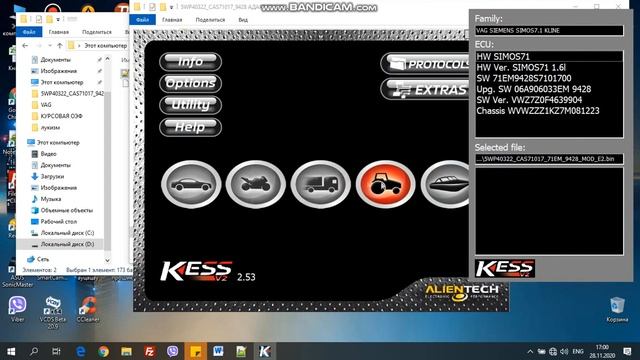
Task: Open Google Chrome from taskbar
Action: pos(104,351)
